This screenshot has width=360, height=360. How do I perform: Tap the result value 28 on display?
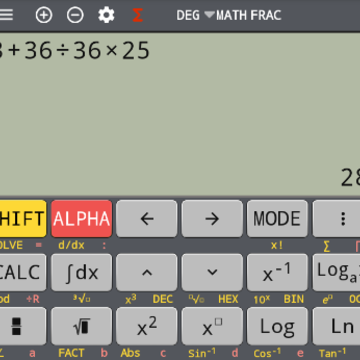[x=350, y=177]
